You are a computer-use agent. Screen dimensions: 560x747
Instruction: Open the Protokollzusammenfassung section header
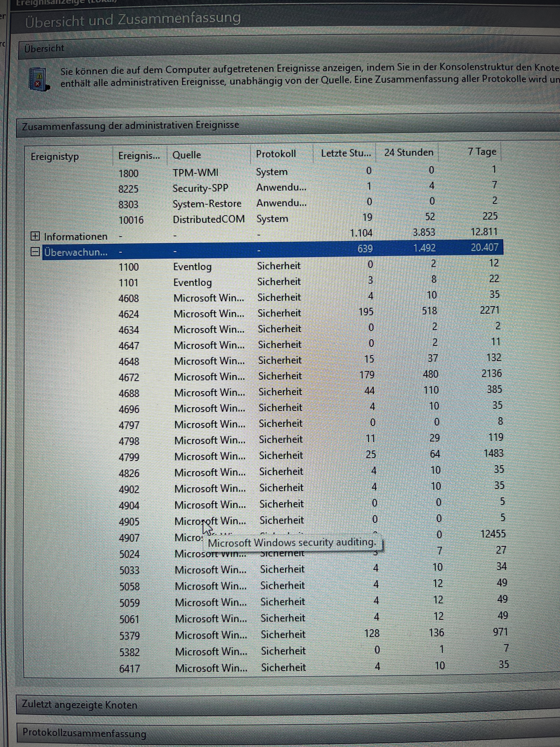[84, 733]
